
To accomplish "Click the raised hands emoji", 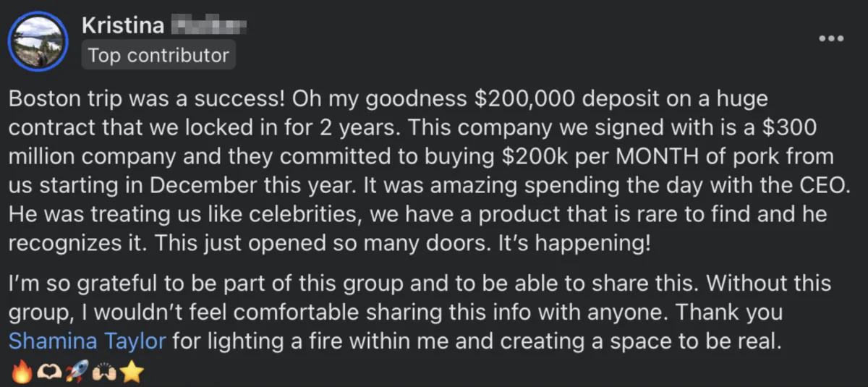I will click(103, 372).
